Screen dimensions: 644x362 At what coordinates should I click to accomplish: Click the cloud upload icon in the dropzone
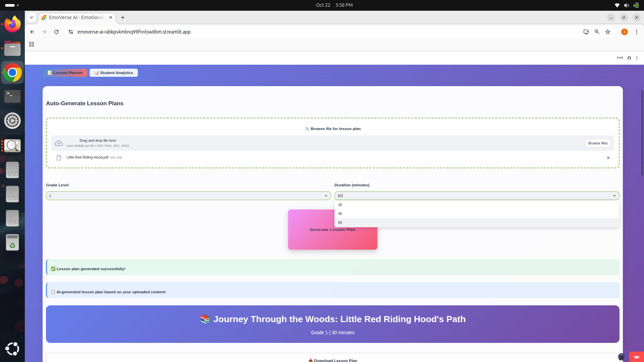coord(59,143)
